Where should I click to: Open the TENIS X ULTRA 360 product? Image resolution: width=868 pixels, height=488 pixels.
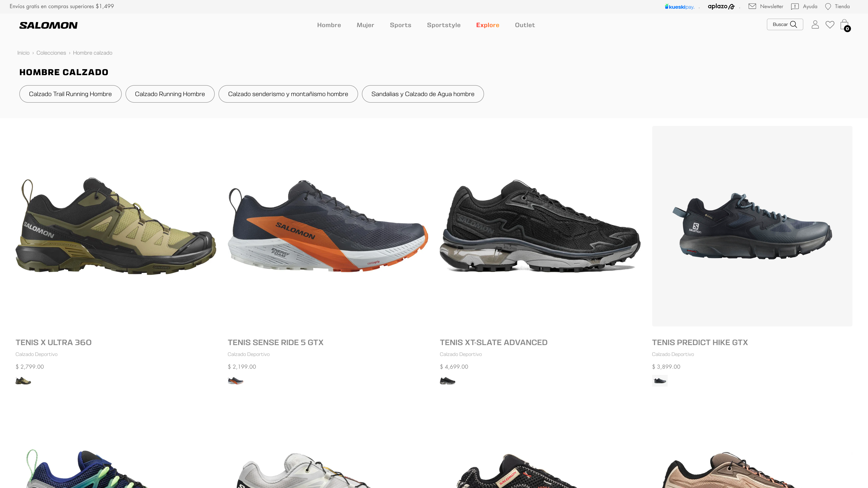pyautogui.click(x=54, y=342)
